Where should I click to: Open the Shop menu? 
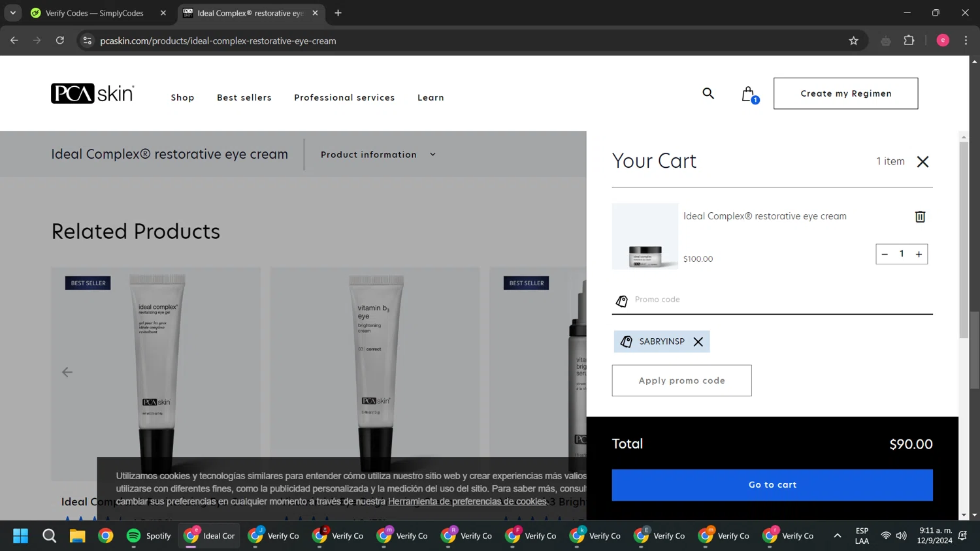point(183,97)
